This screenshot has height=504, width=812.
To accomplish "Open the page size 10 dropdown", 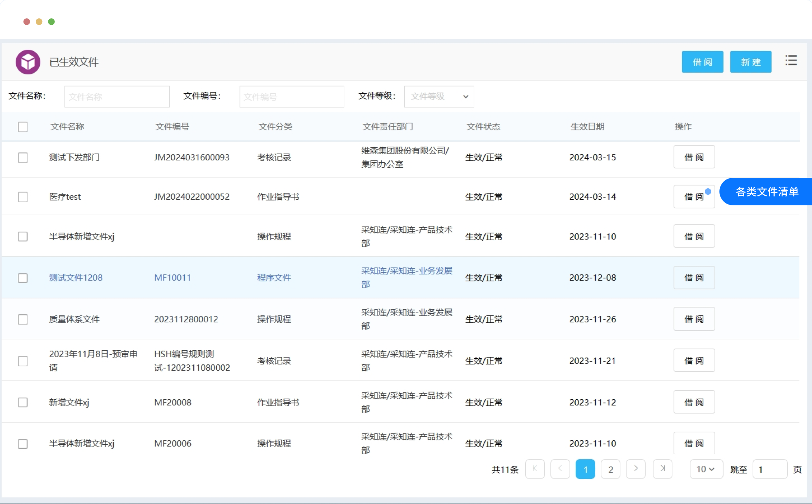I will [x=706, y=469].
